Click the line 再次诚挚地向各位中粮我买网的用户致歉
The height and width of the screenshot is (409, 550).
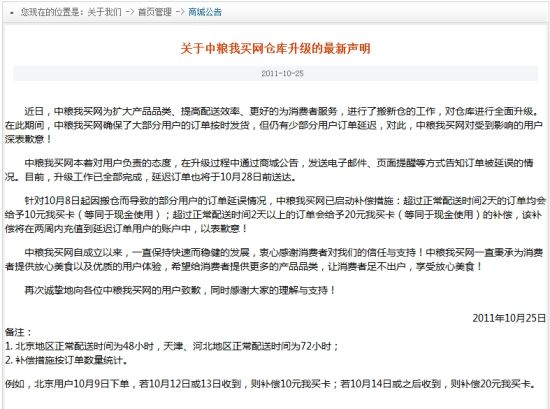click(x=180, y=290)
